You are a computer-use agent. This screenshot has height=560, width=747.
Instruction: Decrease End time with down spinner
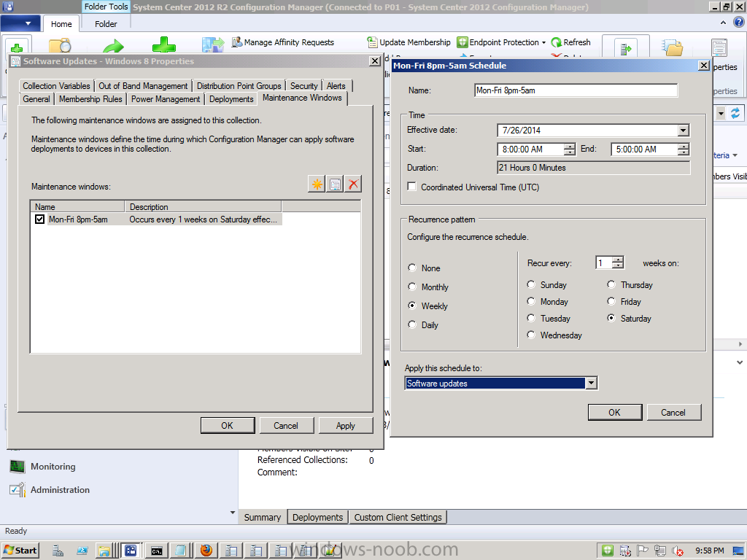point(683,152)
